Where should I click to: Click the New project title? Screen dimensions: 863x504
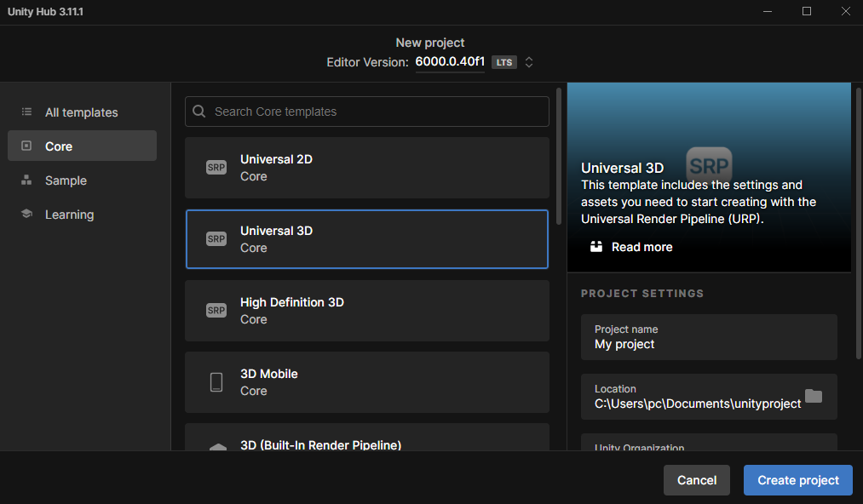(430, 43)
